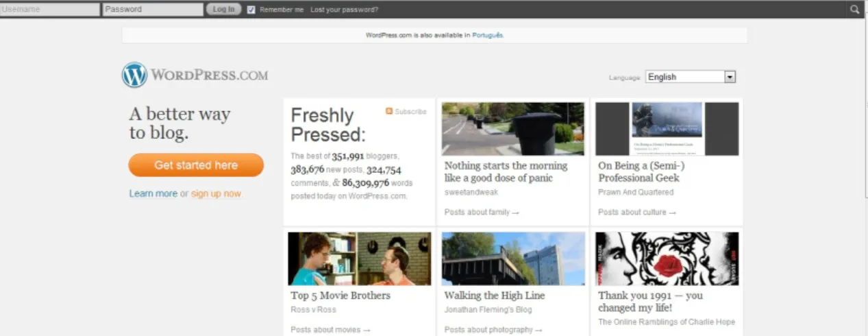
Task: Click Posts about culture link
Action: click(637, 213)
